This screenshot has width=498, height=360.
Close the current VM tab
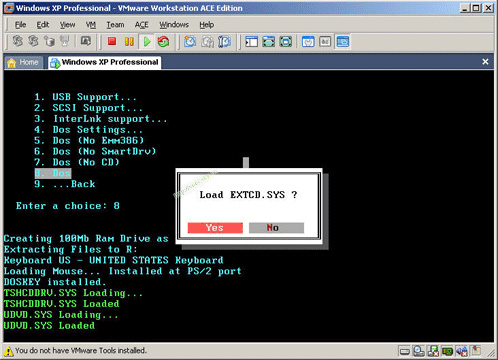pyautogui.click(x=485, y=62)
